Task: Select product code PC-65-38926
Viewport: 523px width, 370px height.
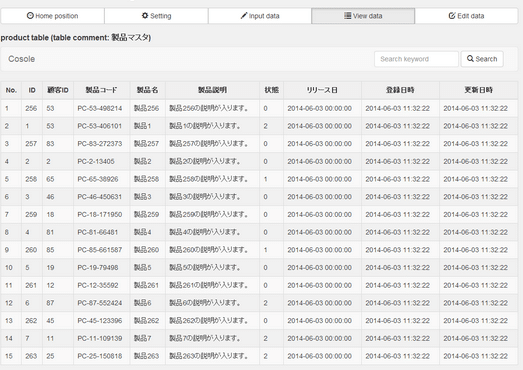Action: coord(98,179)
